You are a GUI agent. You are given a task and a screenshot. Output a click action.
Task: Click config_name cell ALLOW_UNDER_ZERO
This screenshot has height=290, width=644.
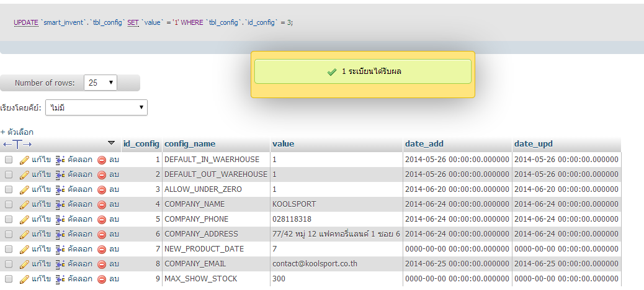click(x=203, y=189)
